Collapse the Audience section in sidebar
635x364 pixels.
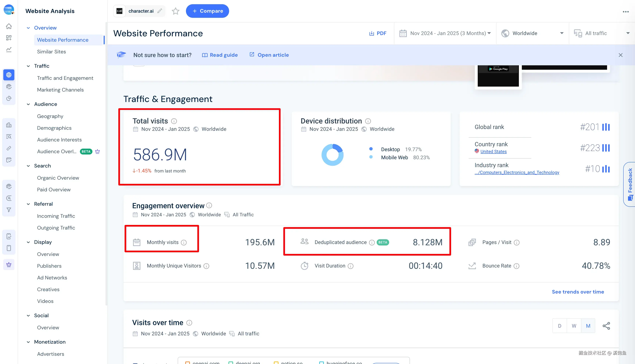tap(28, 104)
